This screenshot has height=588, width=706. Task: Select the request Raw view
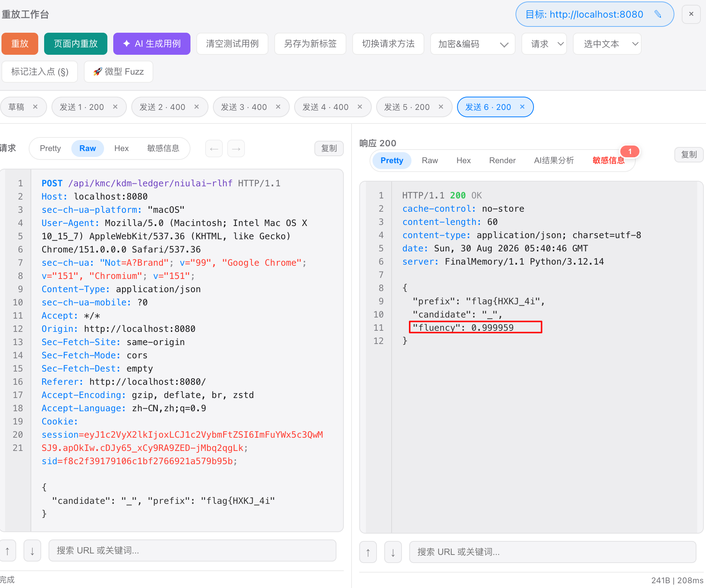tap(88, 148)
